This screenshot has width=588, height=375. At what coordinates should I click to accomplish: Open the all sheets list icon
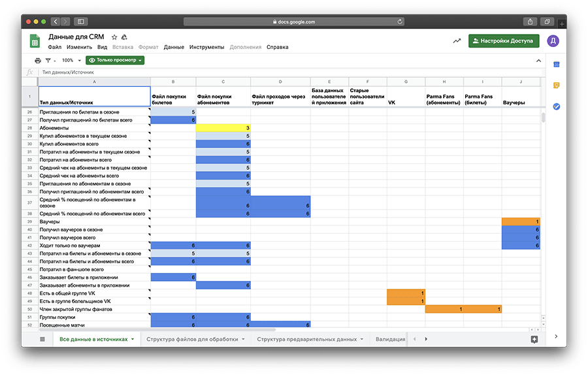[43, 339]
